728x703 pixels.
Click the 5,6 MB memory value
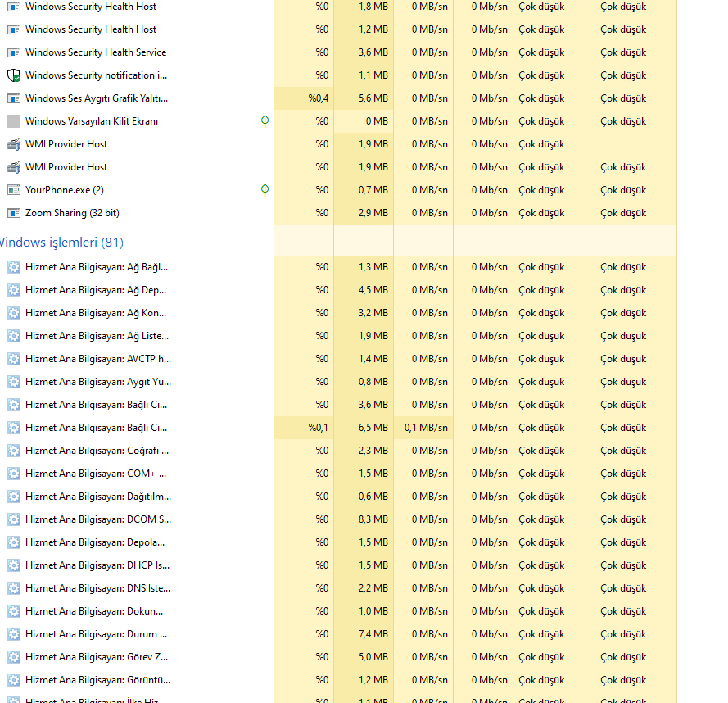tap(373, 98)
